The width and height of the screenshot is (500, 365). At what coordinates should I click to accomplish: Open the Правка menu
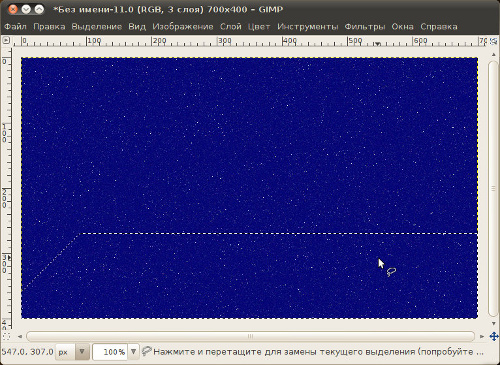click(49, 27)
